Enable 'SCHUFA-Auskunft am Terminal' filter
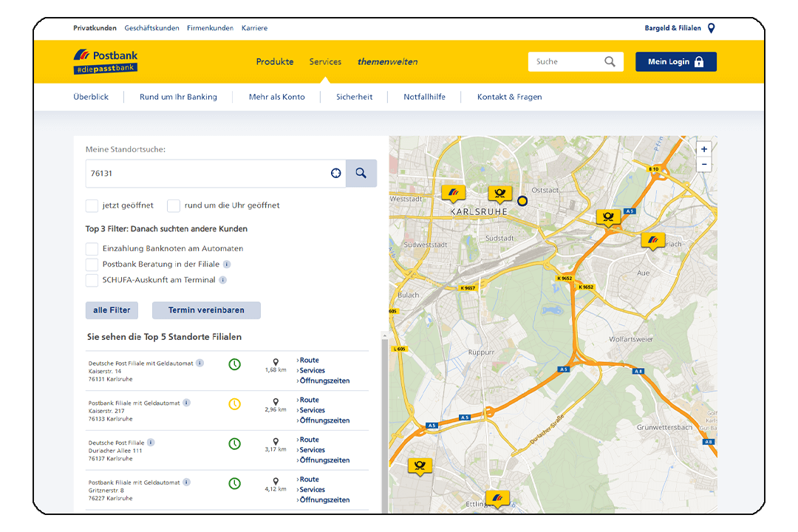The width and height of the screenshot is (798, 532). pyautogui.click(x=92, y=281)
